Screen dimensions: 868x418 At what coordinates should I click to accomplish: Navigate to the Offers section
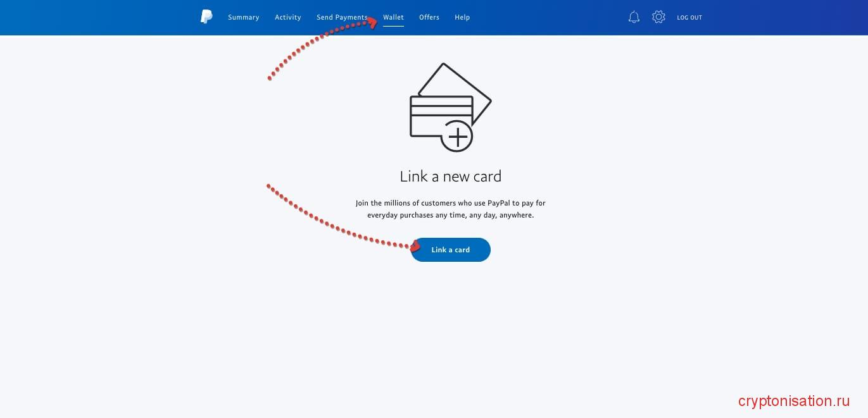pyautogui.click(x=429, y=17)
